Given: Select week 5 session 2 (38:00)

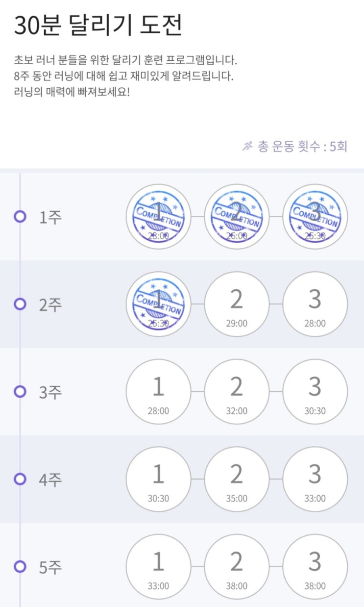Looking at the screenshot, I should [237, 567].
